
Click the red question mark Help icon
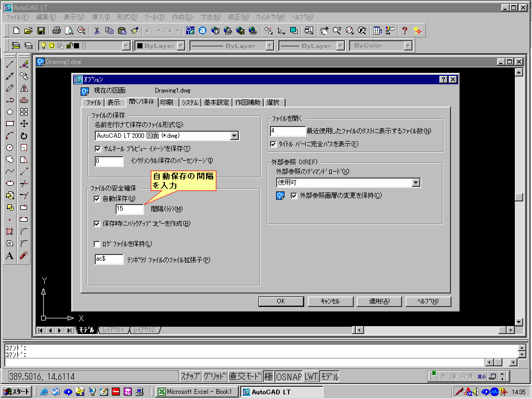[x=405, y=31]
